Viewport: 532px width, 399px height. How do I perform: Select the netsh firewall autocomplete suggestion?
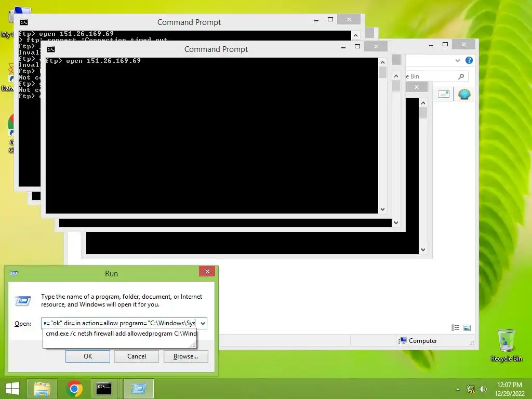pos(121,334)
